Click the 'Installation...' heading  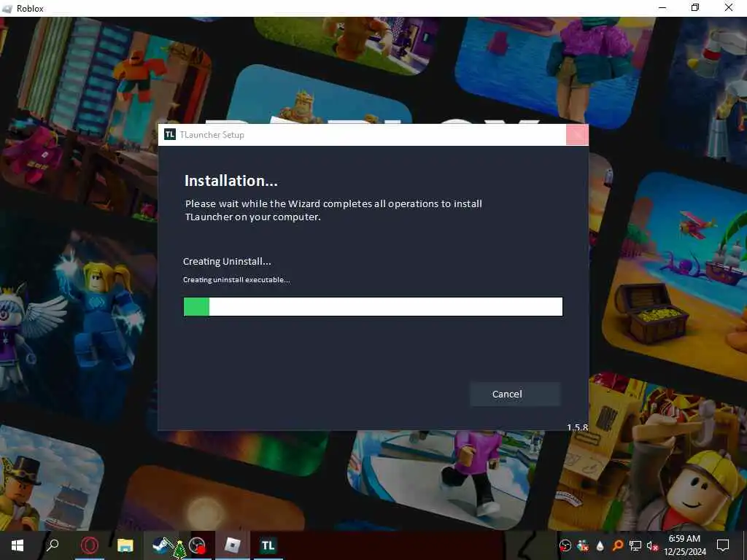click(x=231, y=181)
